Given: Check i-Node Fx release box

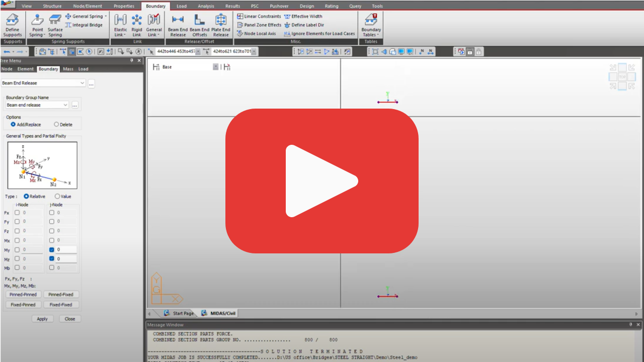Looking at the screenshot, I should pyautogui.click(x=17, y=213).
